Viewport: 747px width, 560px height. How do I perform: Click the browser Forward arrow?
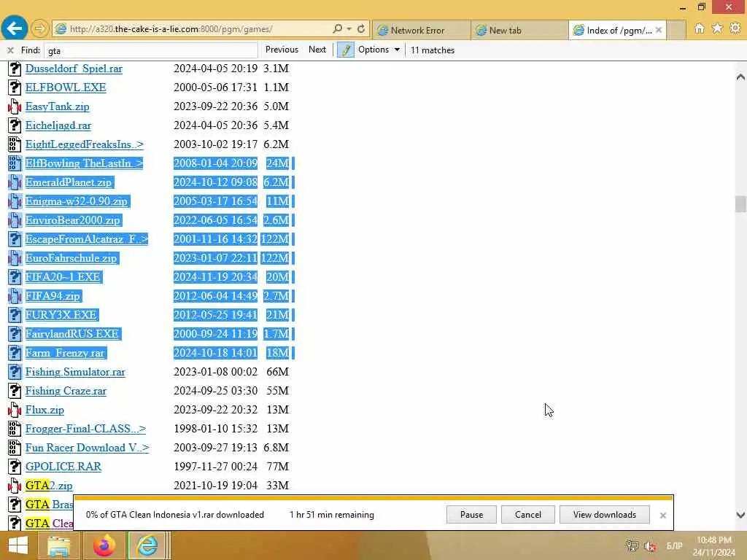(x=40, y=29)
